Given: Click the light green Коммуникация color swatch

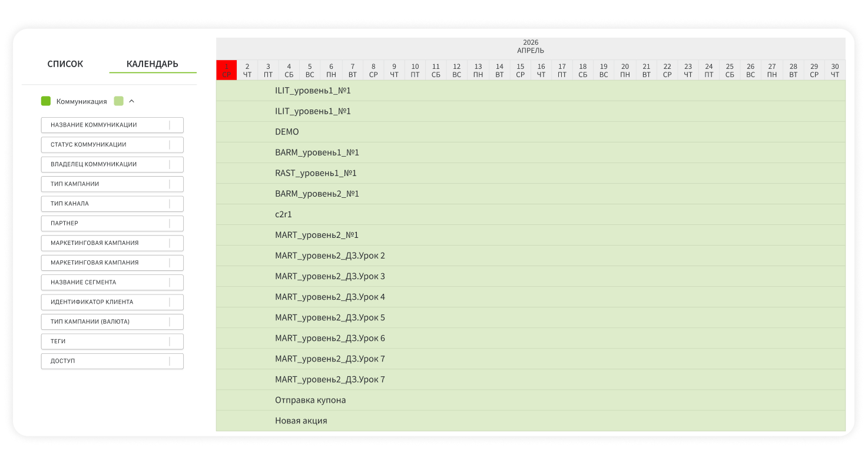Looking at the screenshot, I should tap(118, 101).
